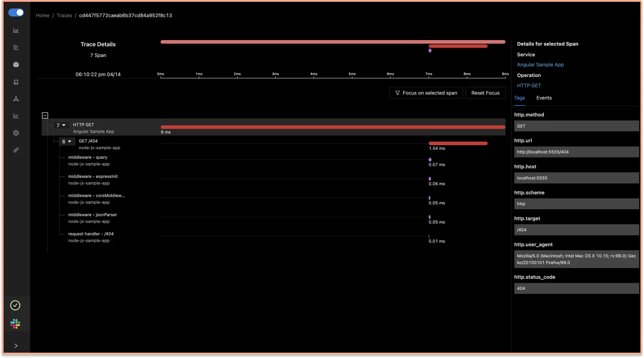Click Details for selected Span heading
This screenshot has width=644, height=358.
click(547, 44)
